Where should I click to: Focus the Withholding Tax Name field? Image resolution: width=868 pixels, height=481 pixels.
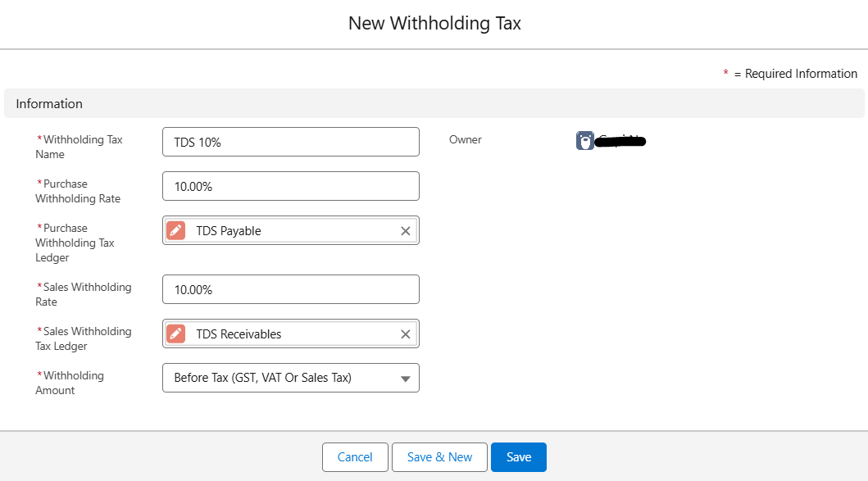coord(291,143)
